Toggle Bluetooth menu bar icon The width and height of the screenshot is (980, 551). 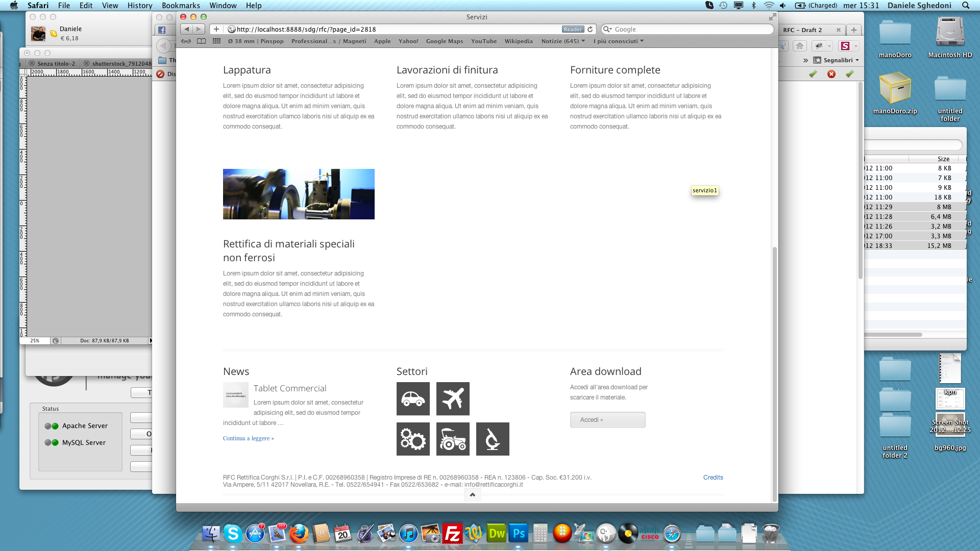tap(753, 5)
